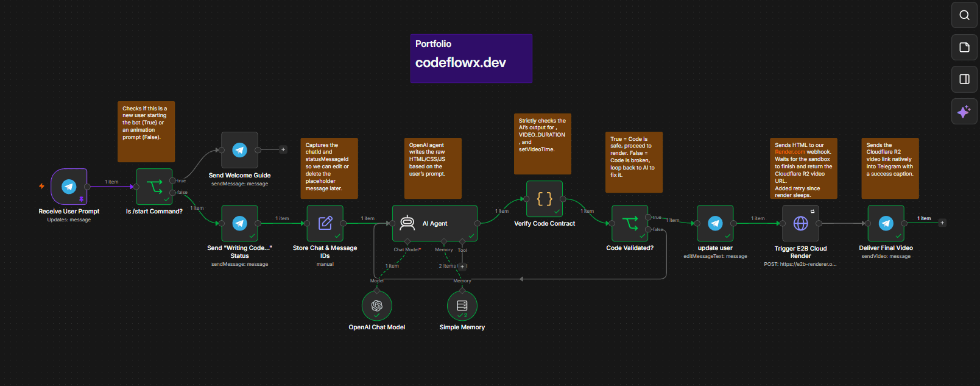The width and height of the screenshot is (980, 386).
Task: Click the AI Agent Memory diamond connector
Action: [444, 242]
